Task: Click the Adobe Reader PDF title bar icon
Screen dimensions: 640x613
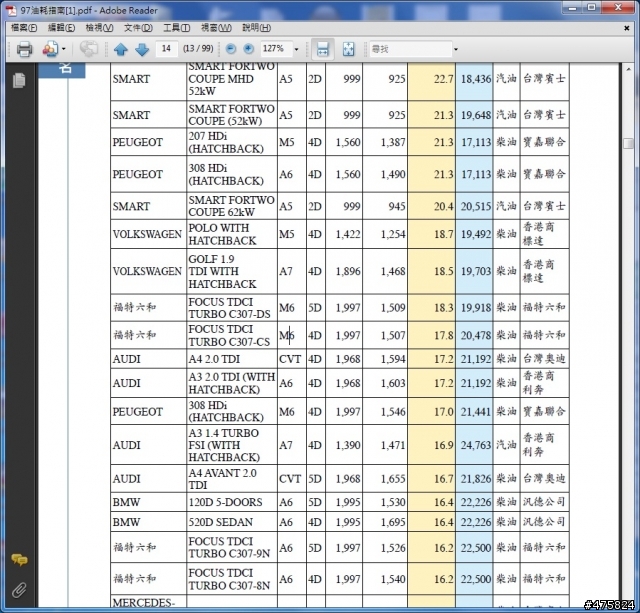Action: tap(11, 10)
